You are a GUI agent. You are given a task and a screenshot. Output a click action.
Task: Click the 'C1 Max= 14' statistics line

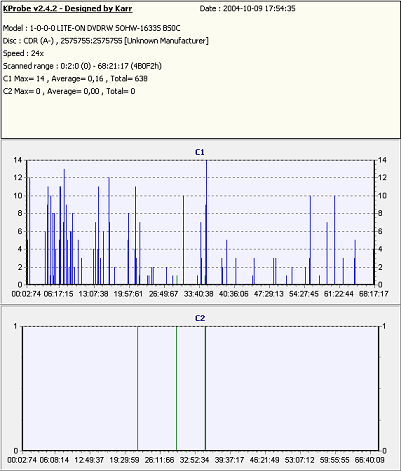(75, 79)
